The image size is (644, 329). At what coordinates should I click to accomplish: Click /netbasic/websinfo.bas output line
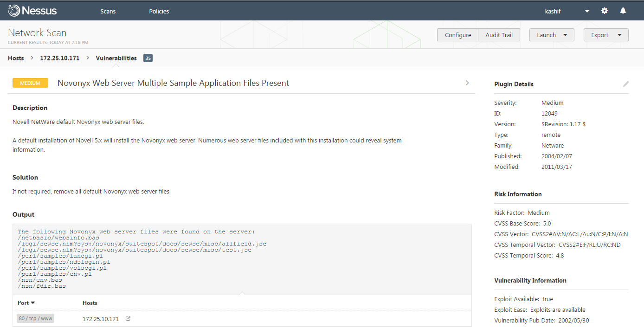click(58, 238)
